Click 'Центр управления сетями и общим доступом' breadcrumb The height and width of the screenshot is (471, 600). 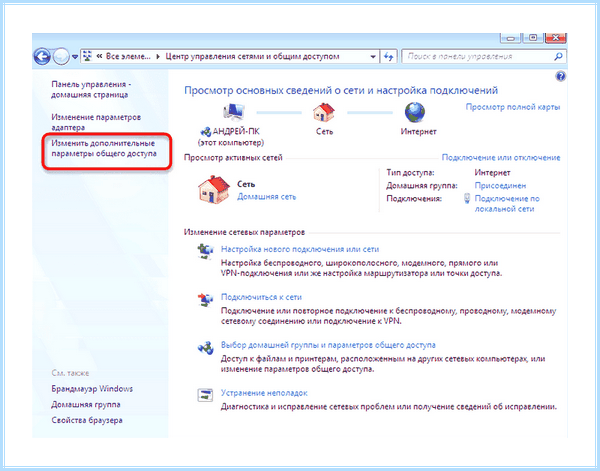point(252,56)
